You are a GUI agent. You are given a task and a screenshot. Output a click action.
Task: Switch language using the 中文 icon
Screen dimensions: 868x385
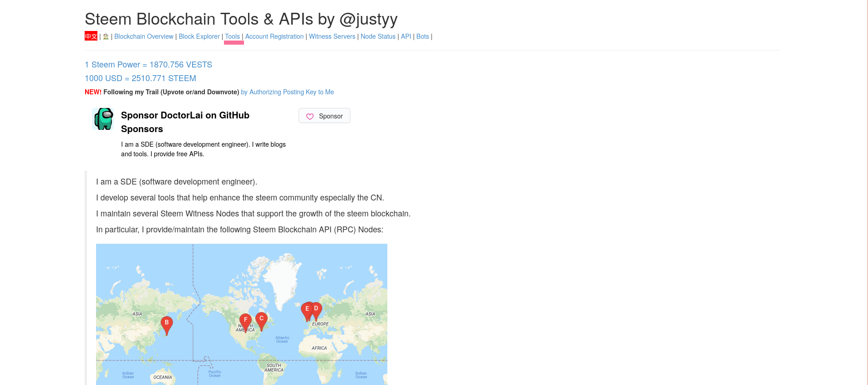[91, 36]
